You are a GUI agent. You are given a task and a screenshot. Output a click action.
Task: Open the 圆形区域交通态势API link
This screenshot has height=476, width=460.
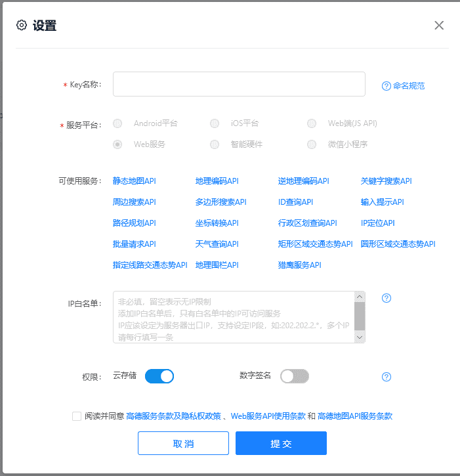pos(398,244)
